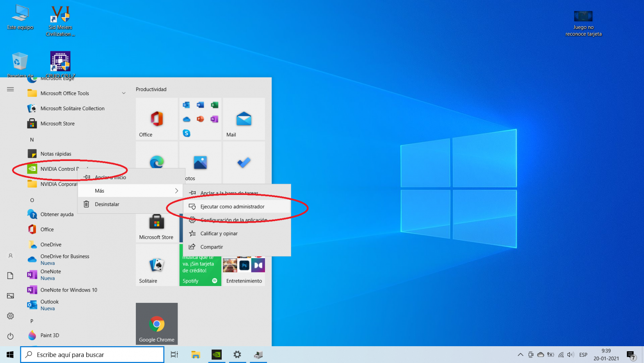Click the Windows Start button

coord(10,355)
